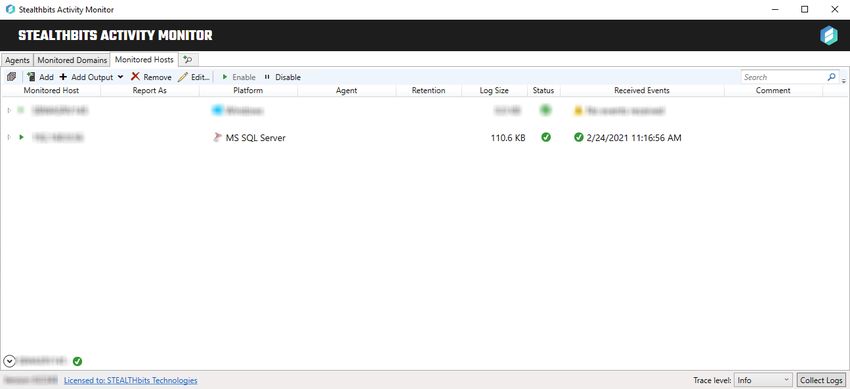This screenshot has height=389, width=850.
Task: Sort by Received Events column
Action: coord(642,90)
